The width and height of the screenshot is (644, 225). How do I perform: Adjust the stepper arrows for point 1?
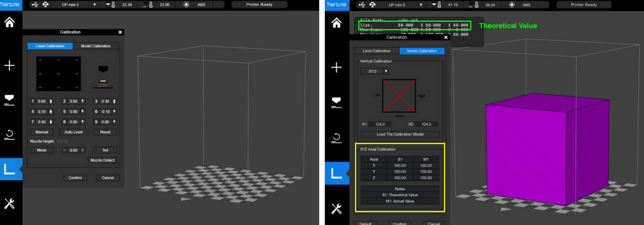click(51, 101)
